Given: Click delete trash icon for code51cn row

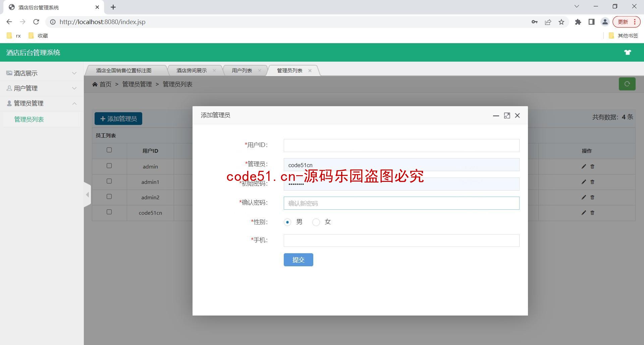Looking at the screenshot, I should coord(592,213).
